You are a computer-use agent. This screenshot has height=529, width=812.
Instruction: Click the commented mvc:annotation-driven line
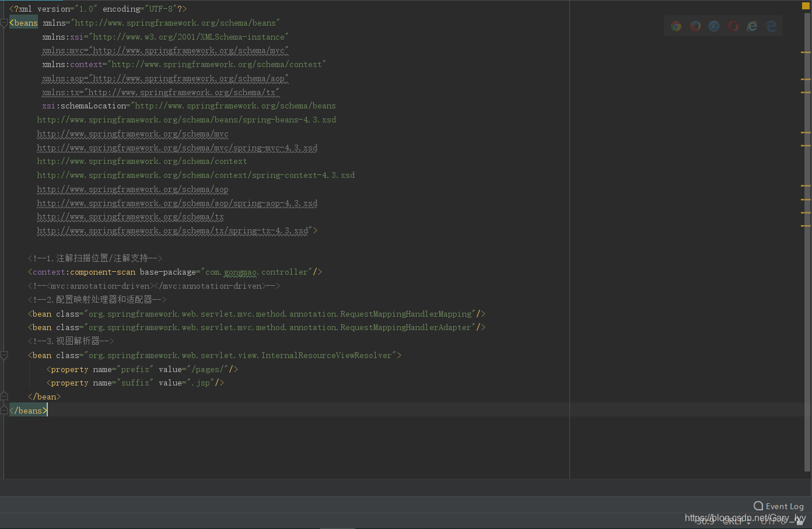[154, 286]
